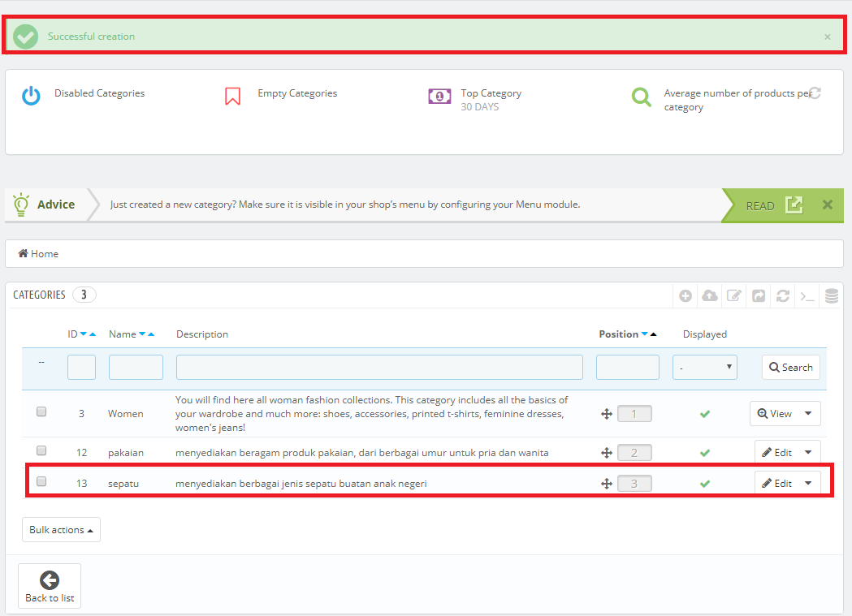Click the refresh icon in the statistics panel

[x=815, y=93]
